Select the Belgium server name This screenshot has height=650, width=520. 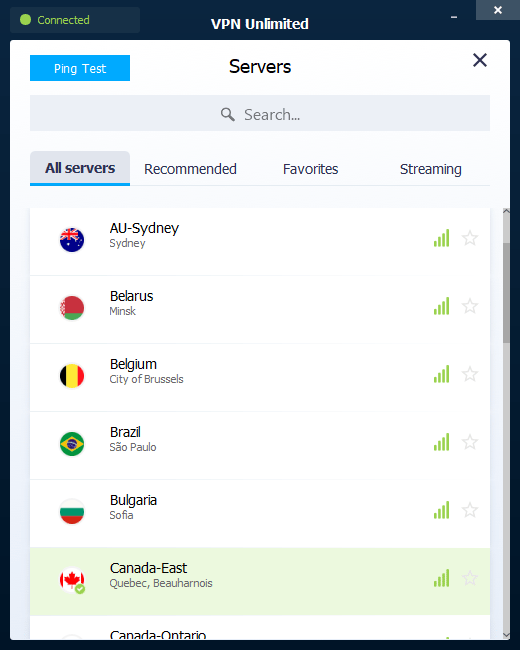(x=133, y=364)
